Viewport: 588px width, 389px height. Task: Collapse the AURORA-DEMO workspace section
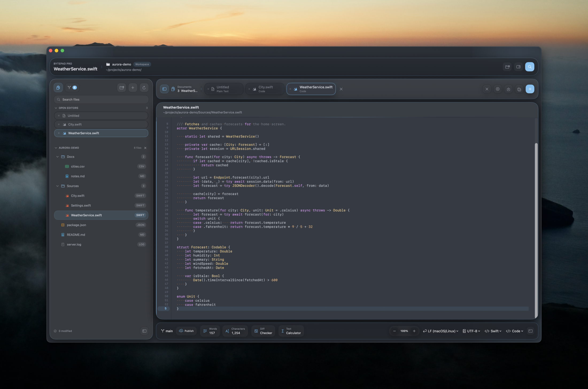coord(56,148)
